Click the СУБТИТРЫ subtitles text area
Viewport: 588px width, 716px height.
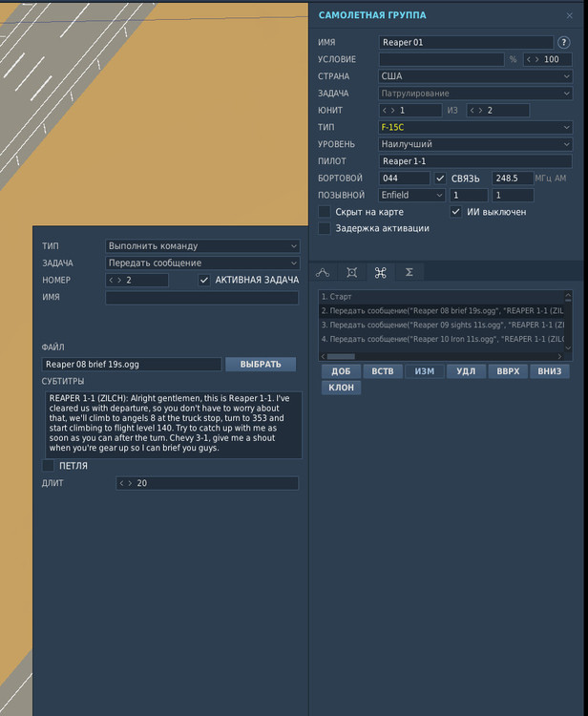[x=174, y=425]
